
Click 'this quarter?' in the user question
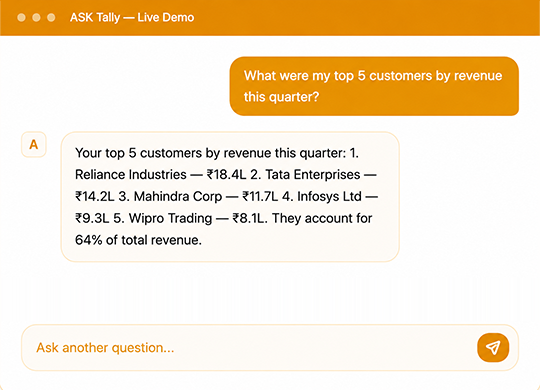tap(281, 97)
